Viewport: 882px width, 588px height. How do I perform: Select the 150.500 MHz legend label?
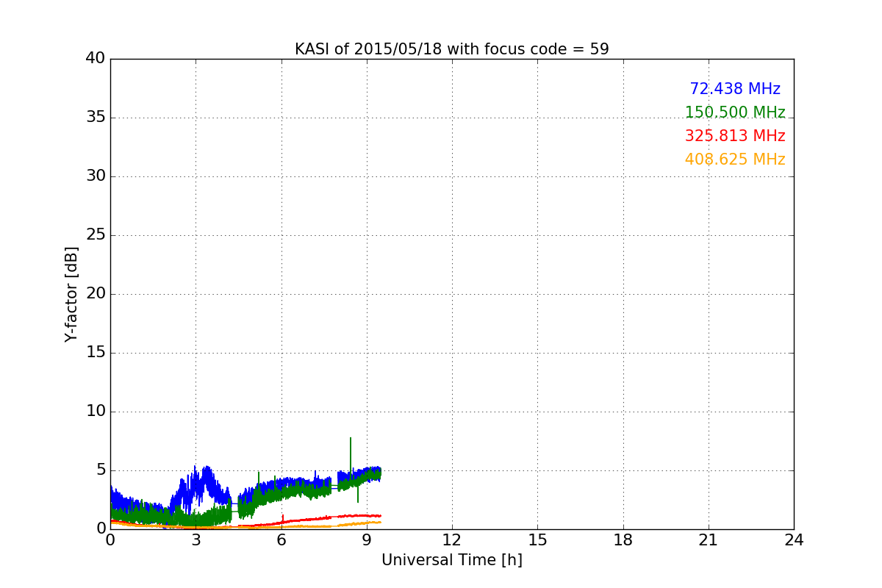(x=735, y=112)
